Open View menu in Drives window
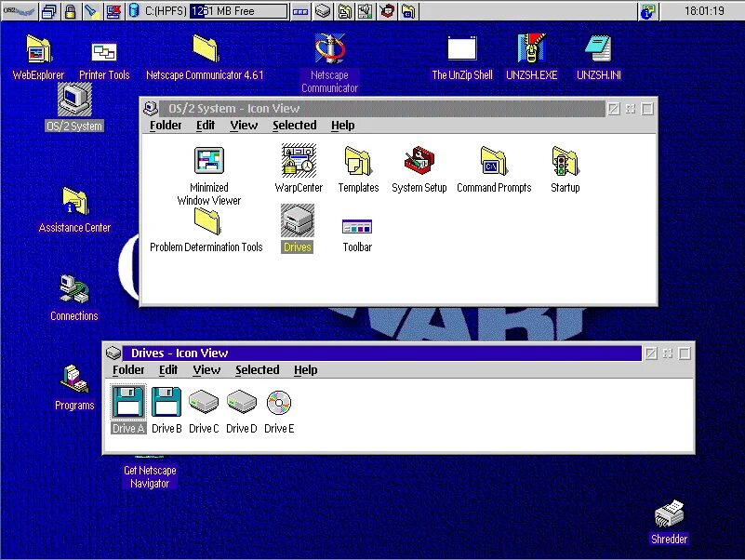Viewport: 745px width, 560px height. [x=206, y=370]
